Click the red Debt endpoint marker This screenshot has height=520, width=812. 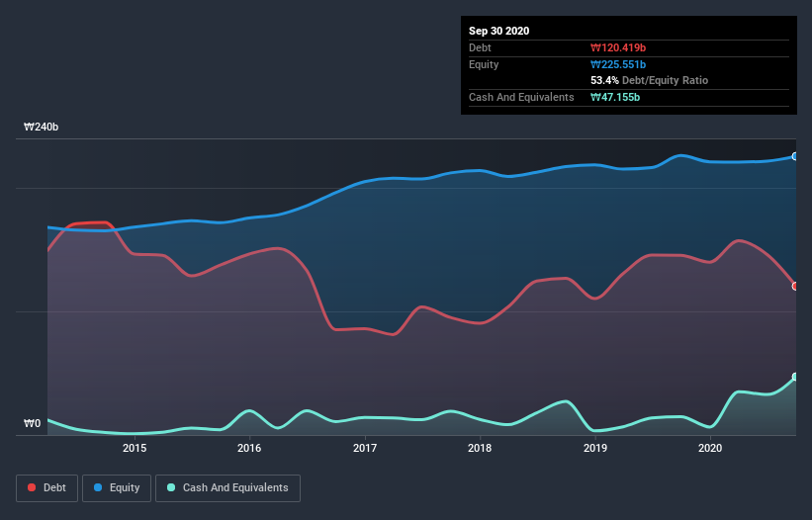(x=795, y=286)
